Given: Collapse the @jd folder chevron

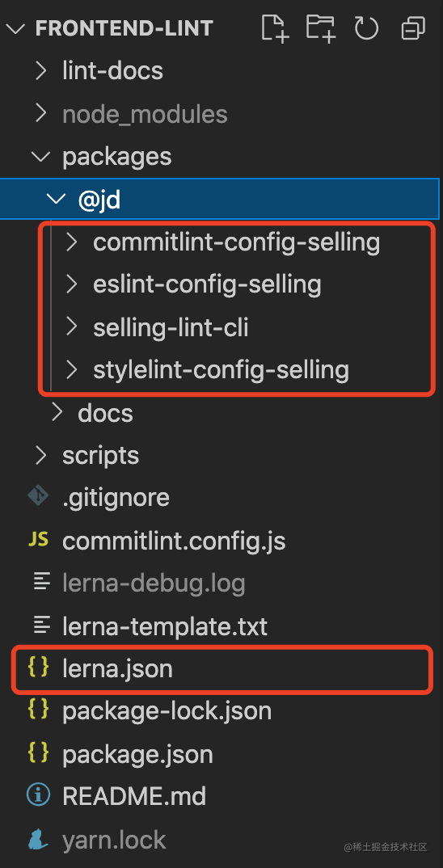Looking at the screenshot, I should click(56, 200).
